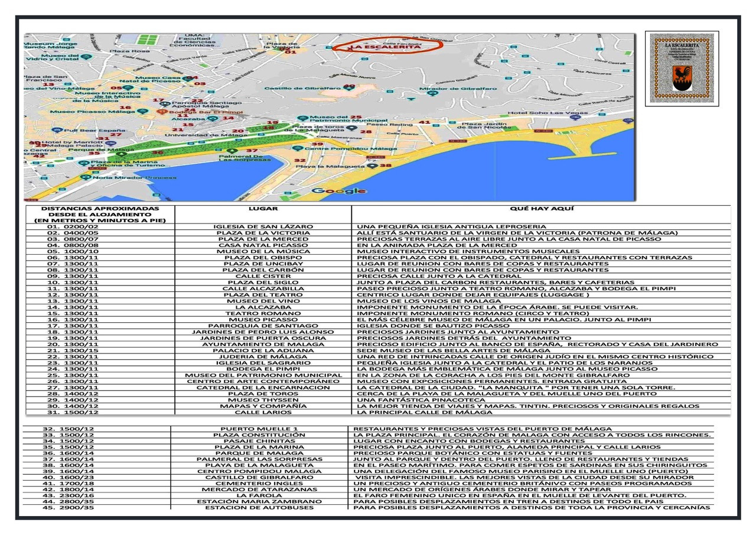
Task: Click the Museo del Vidrio y Cristal pin
Action: pyautogui.click(x=86, y=57)
